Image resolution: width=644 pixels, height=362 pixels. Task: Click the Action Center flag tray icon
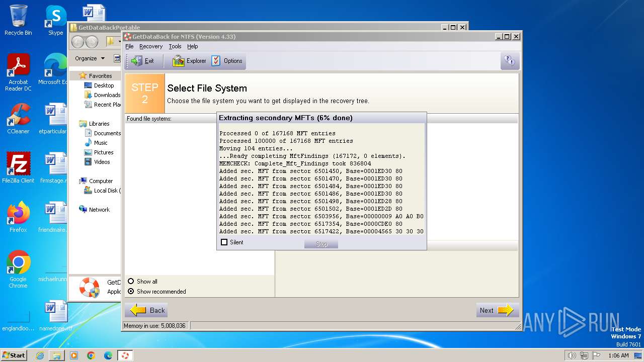pos(596,355)
